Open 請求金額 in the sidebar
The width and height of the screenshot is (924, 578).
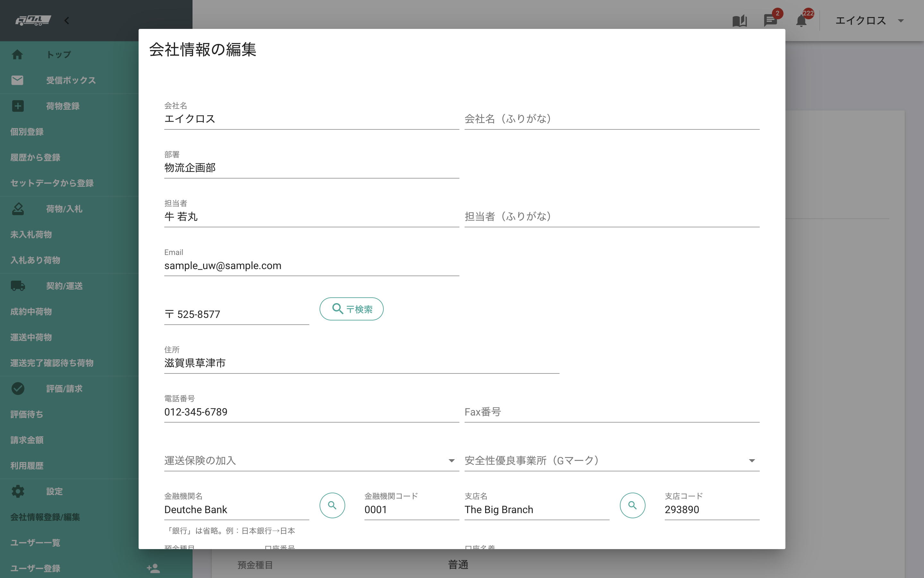tap(27, 440)
